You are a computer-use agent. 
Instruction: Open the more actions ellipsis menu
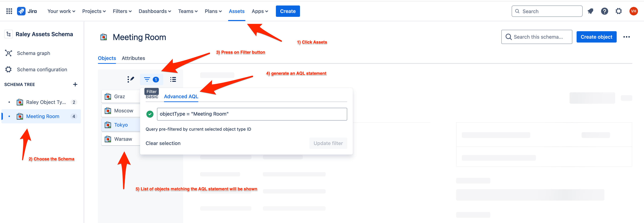(626, 37)
